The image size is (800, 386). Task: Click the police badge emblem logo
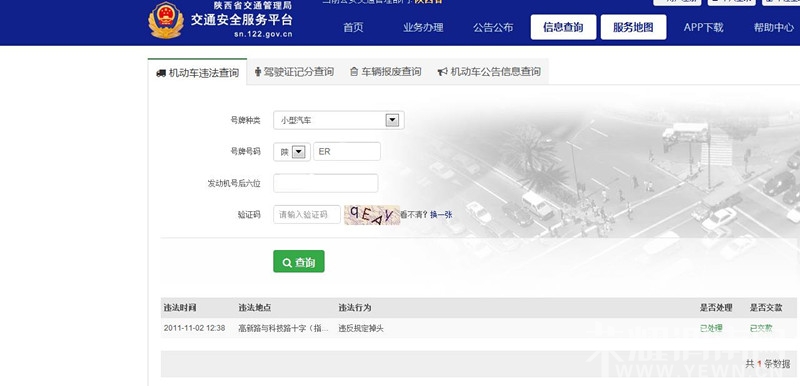click(166, 21)
